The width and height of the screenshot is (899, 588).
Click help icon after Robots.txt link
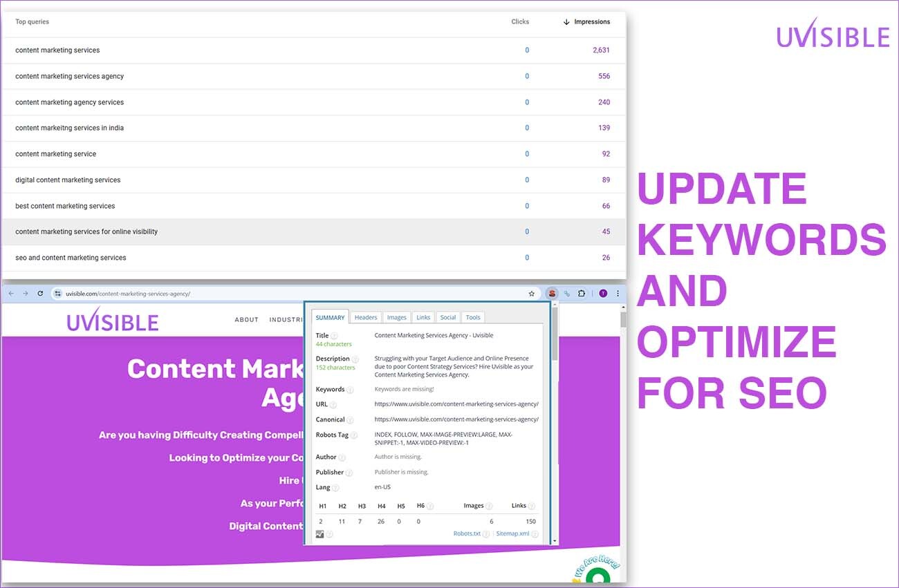click(485, 534)
